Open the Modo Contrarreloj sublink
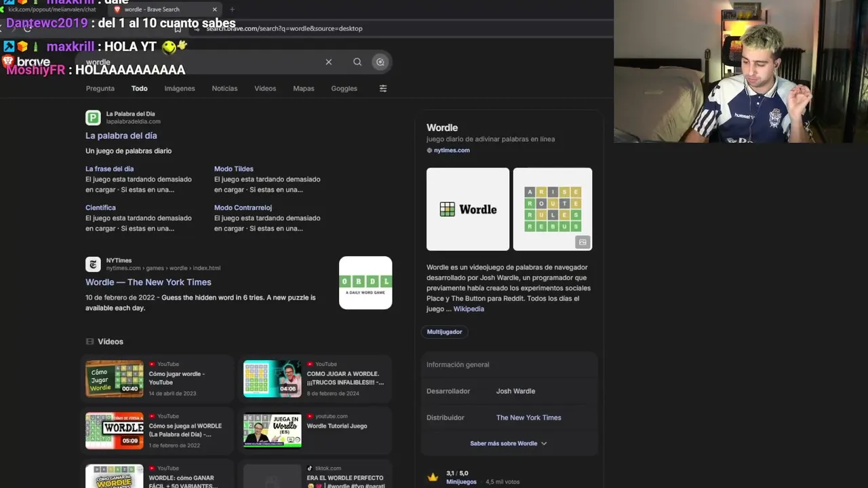This screenshot has height=488, width=868. tap(243, 207)
